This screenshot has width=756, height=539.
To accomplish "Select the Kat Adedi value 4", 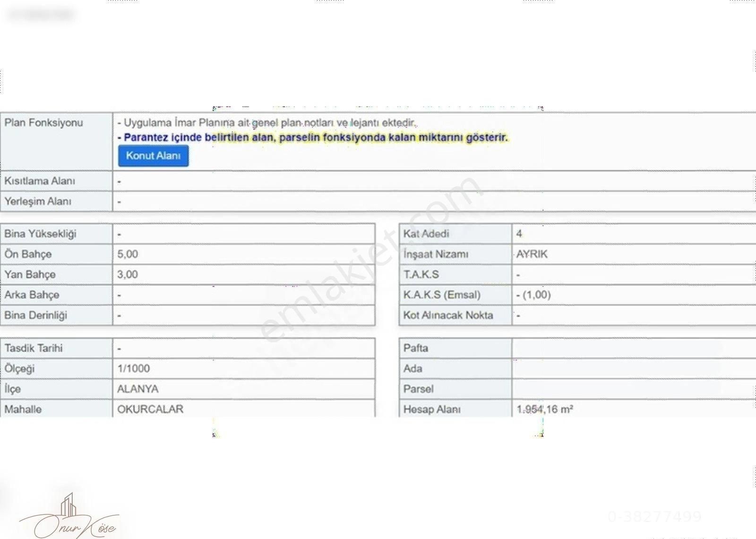I will tap(519, 234).
